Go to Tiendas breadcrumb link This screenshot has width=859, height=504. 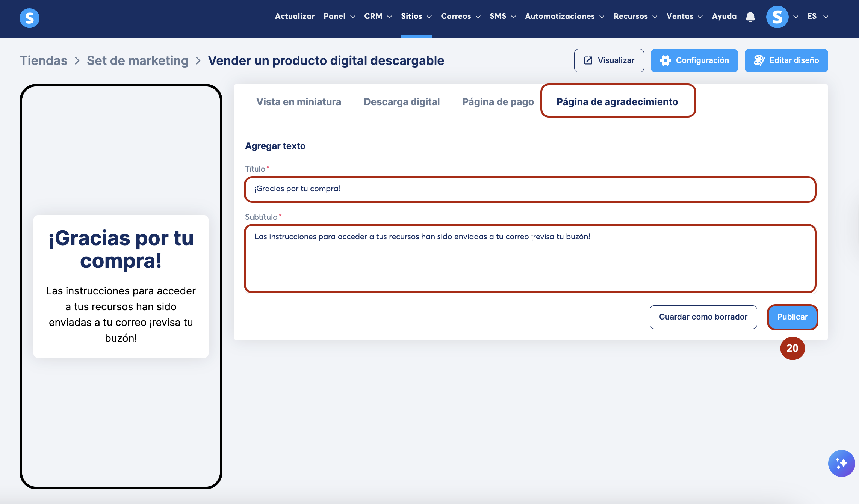44,60
